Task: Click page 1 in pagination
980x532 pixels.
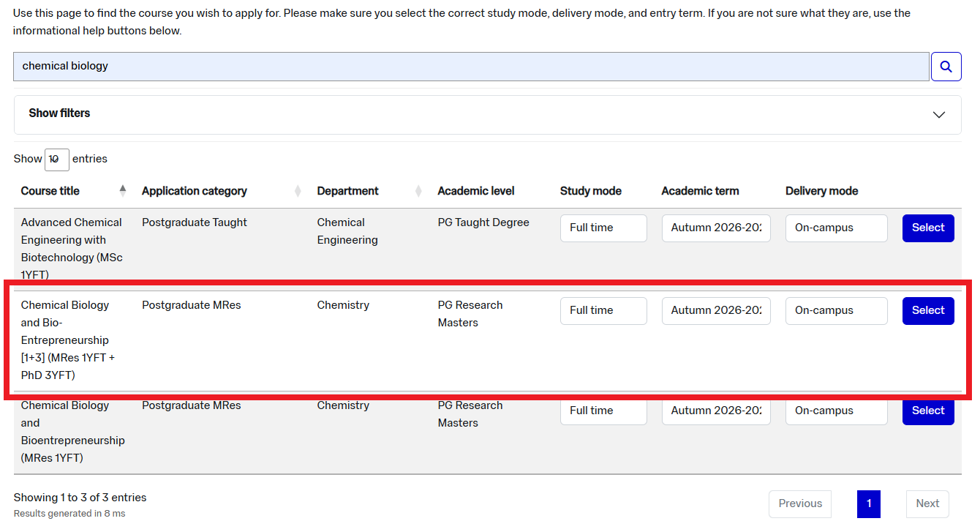Action: click(868, 503)
